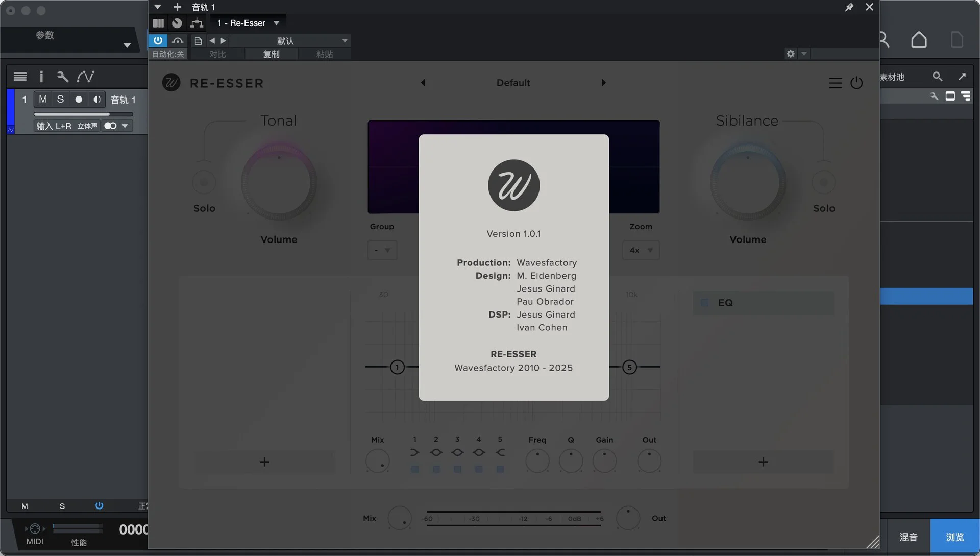980x556 pixels.
Task: Solo track 音轨 1 with S button
Action: [60, 100]
